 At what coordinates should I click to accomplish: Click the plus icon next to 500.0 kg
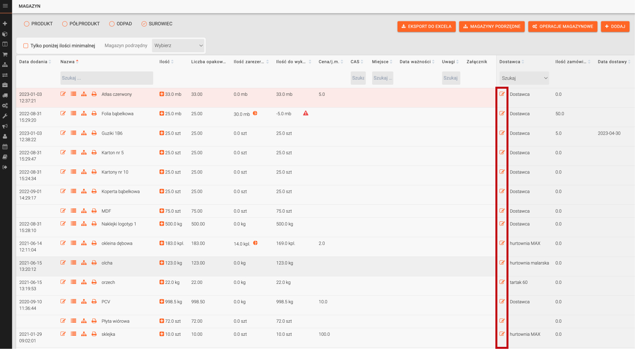tap(162, 224)
